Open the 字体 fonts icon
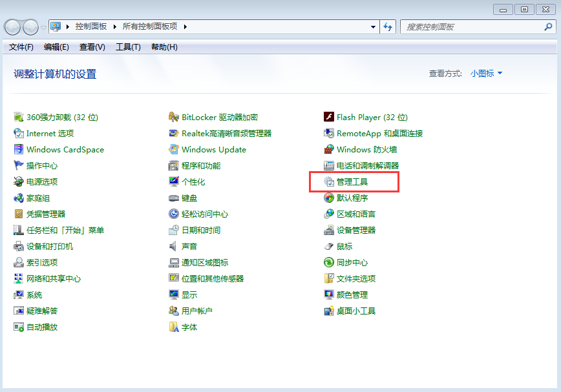Image resolution: width=561 pixels, height=392 pixels. [x=173, y=327]
